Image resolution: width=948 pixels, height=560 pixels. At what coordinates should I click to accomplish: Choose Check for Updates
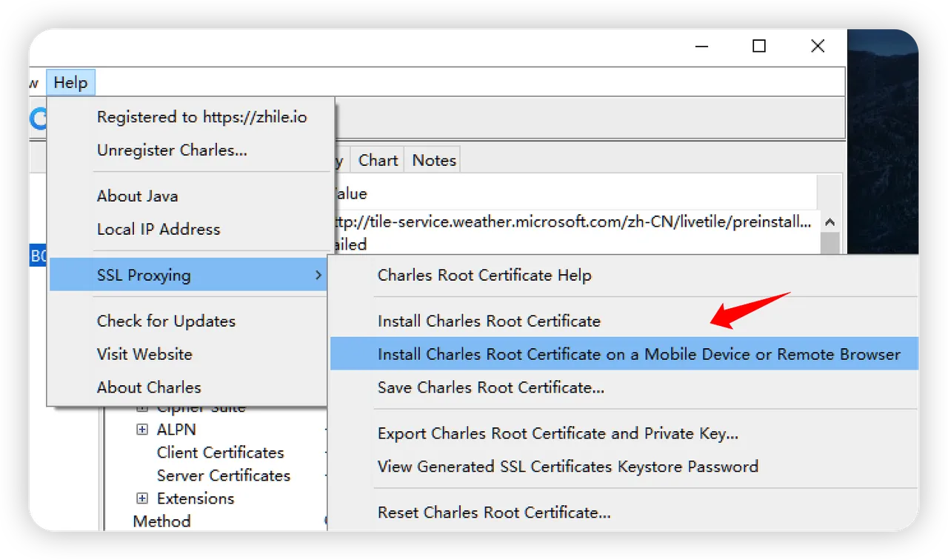(166, 321)
